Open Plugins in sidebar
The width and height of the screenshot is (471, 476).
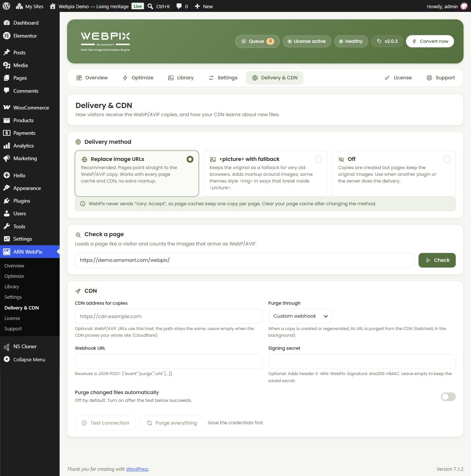coord(30,201)
